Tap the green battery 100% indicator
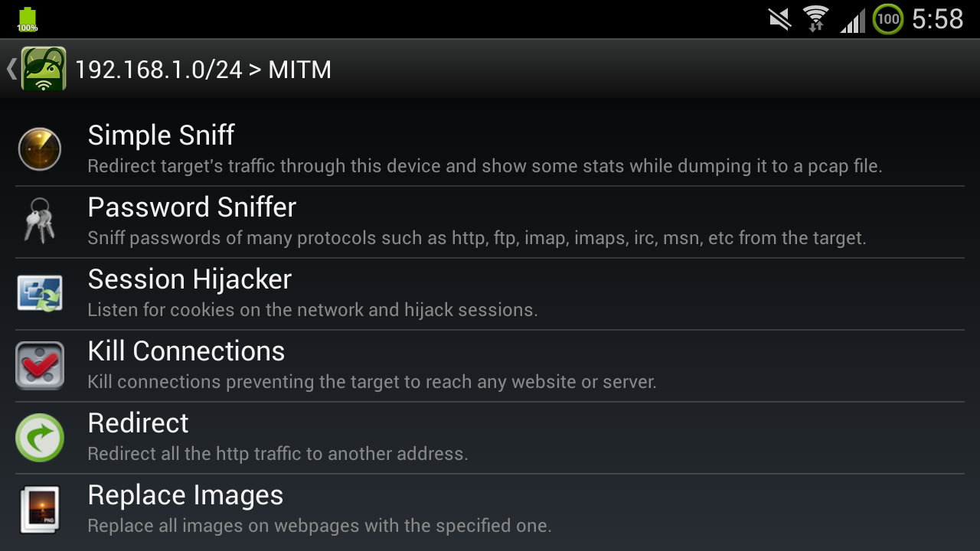This screenshot has width=980, height=551. pyautogui.click(x=28, y=20)
